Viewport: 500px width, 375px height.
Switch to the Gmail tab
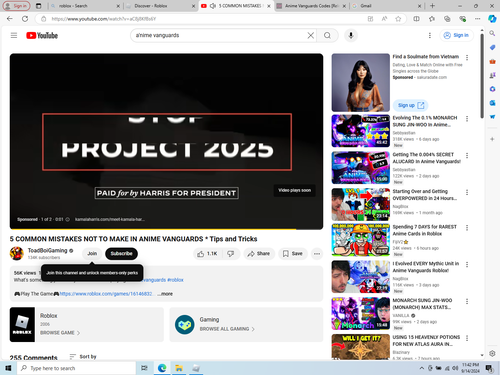(x=387, y=6)
